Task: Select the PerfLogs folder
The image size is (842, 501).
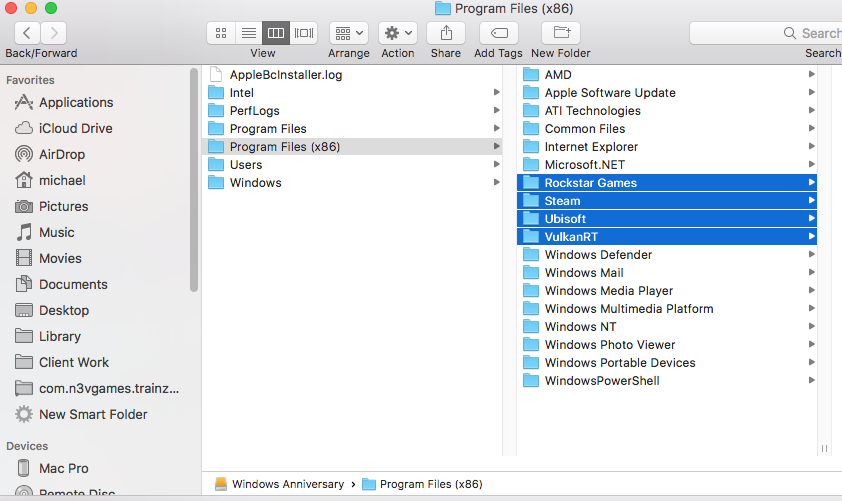Action: click(x=352, y=111)
